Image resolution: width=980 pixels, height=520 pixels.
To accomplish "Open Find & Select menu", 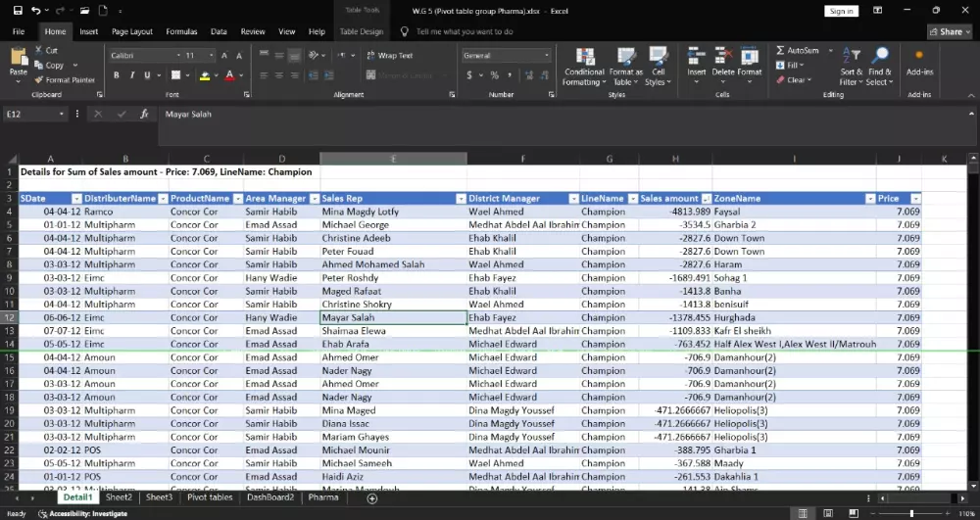I will click(x=879, y=67).
